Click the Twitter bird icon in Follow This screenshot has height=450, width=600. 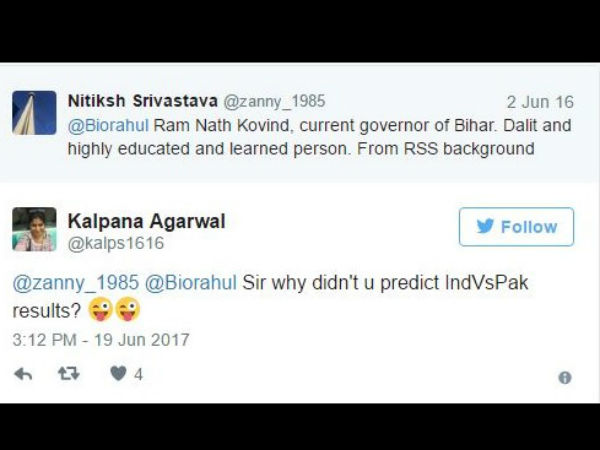485,226
